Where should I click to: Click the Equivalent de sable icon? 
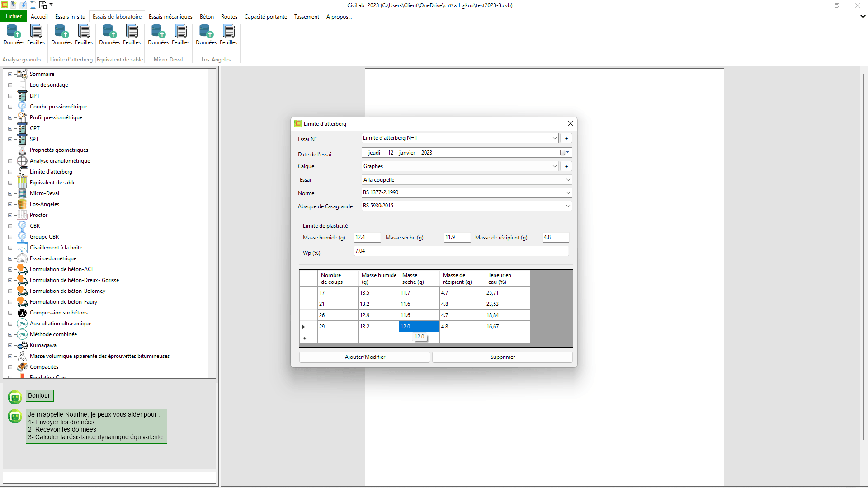point(22,183)
